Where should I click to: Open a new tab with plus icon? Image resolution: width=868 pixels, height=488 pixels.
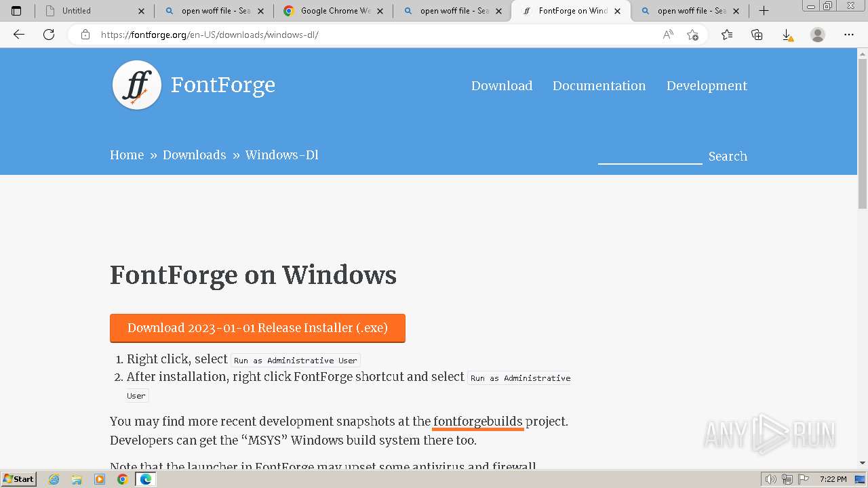(x=764, y=11)
